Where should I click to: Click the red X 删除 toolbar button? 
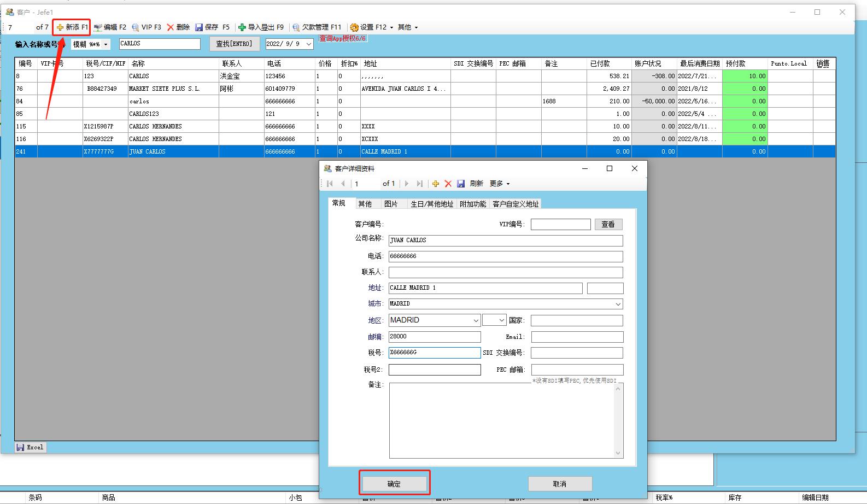[178, 27]
